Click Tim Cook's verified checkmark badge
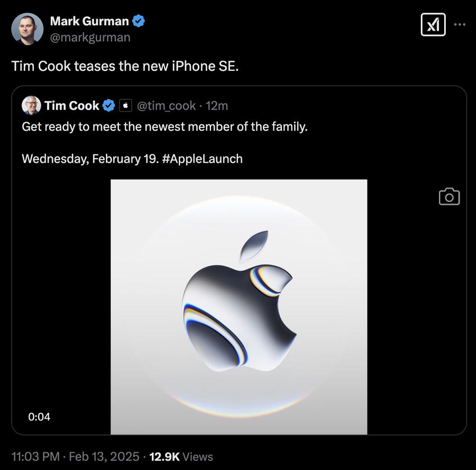The image size is (476, 470). click(108, 106)
